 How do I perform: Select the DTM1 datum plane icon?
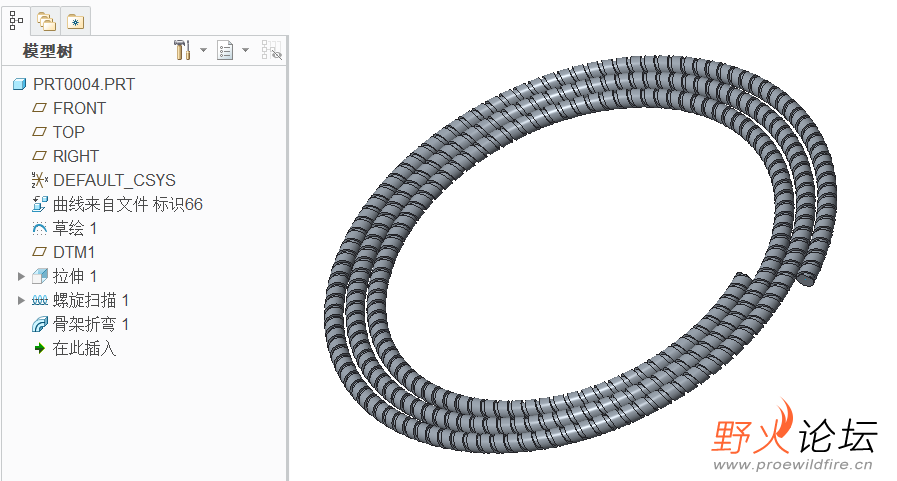[x=39, y=252]
